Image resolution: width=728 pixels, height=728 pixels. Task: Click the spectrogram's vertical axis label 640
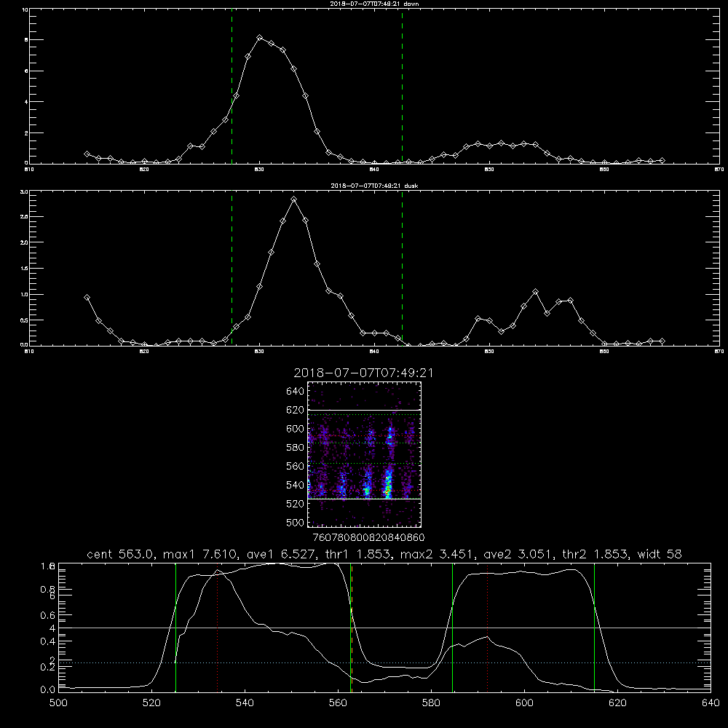[296, 392]
